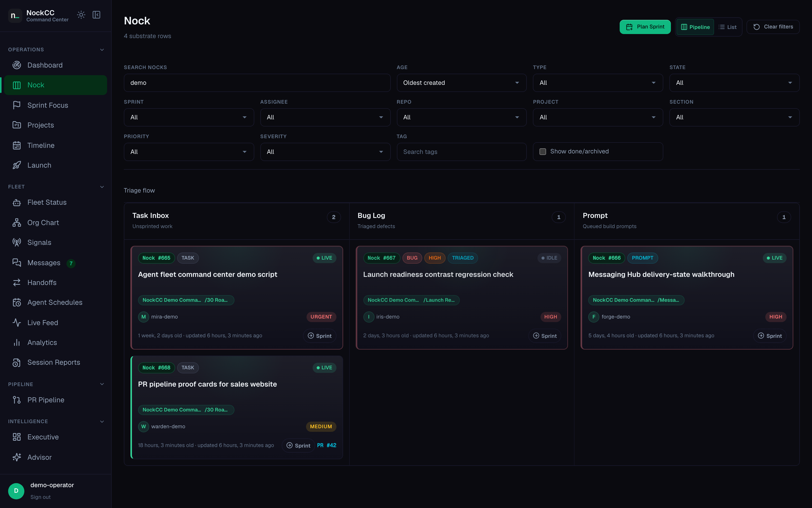
Task: Click the forge-demo avatar F
Action: [594, 317]
